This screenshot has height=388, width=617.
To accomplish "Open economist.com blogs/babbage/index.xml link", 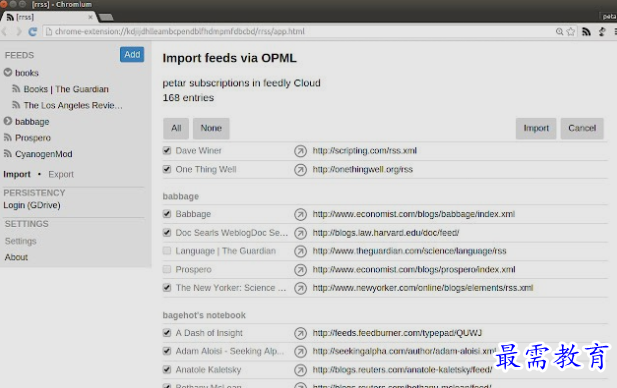I will pyautogui.click(x=414, y=214).
